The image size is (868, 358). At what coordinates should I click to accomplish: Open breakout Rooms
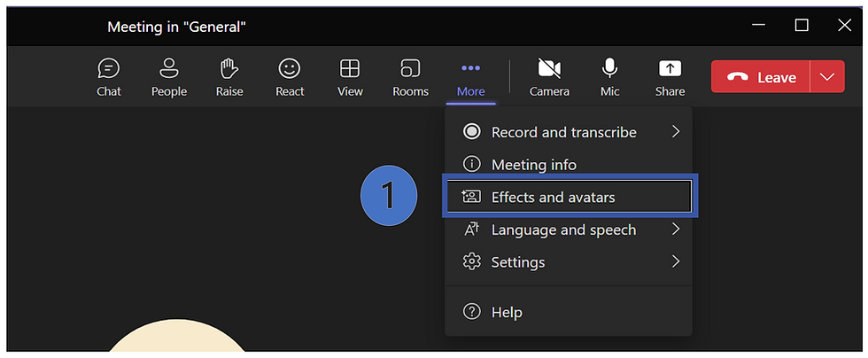(x=410, y=78)
